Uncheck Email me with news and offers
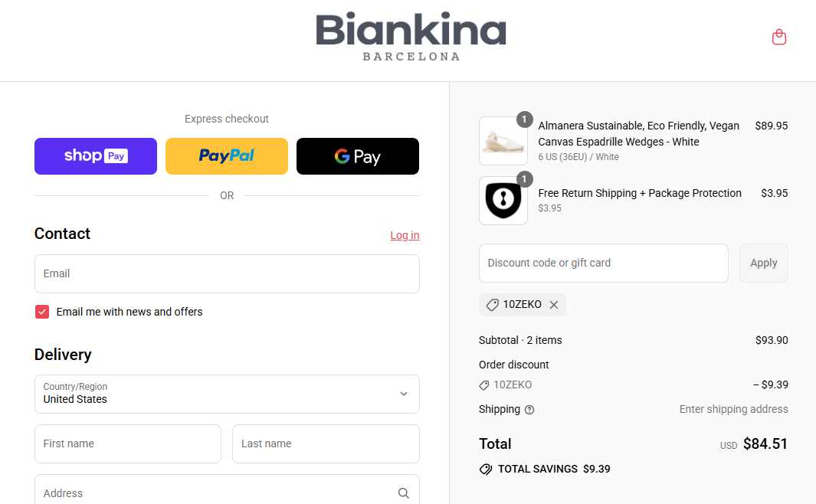Image resolution: width=816 pixels, height=504 pixels. coord(42,312)
